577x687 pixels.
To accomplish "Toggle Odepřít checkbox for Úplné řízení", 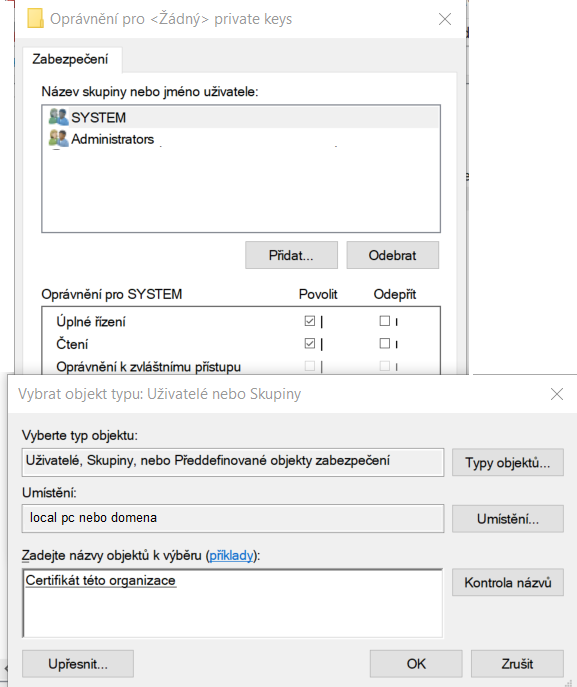I will [x=385, y=321].
